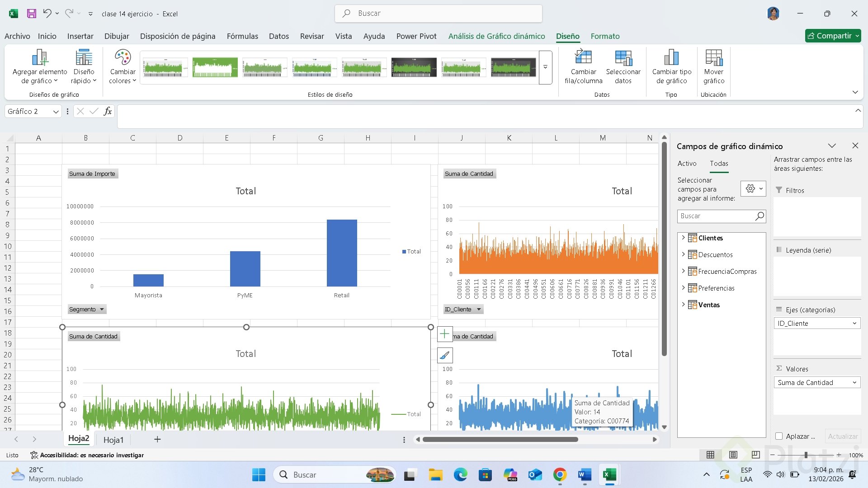
Task: Open the Suma de Cantidad values dropdown
Action: 854,383
